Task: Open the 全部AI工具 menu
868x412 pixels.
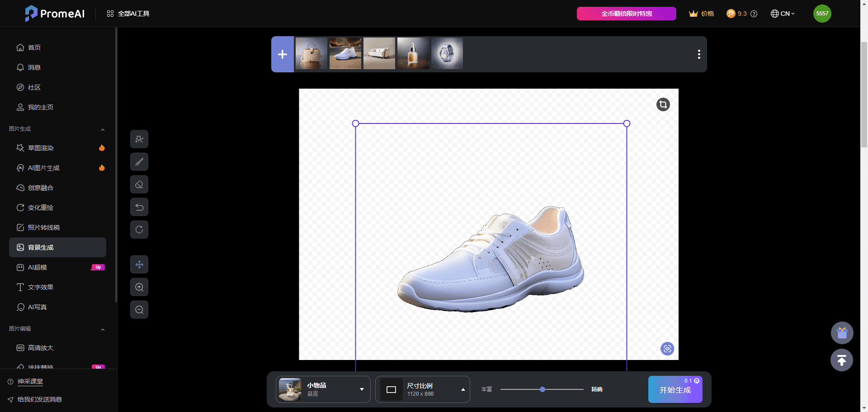Action: pos(128,14)
